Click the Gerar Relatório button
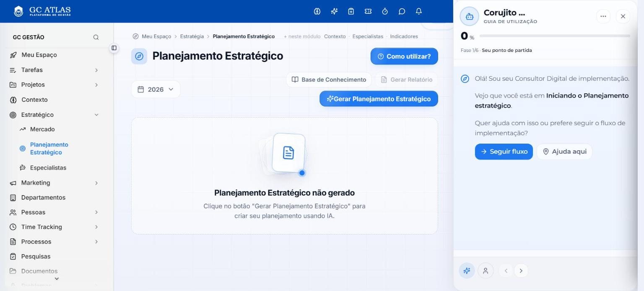Viewport: 644px width, 291px height. [406, 80]
